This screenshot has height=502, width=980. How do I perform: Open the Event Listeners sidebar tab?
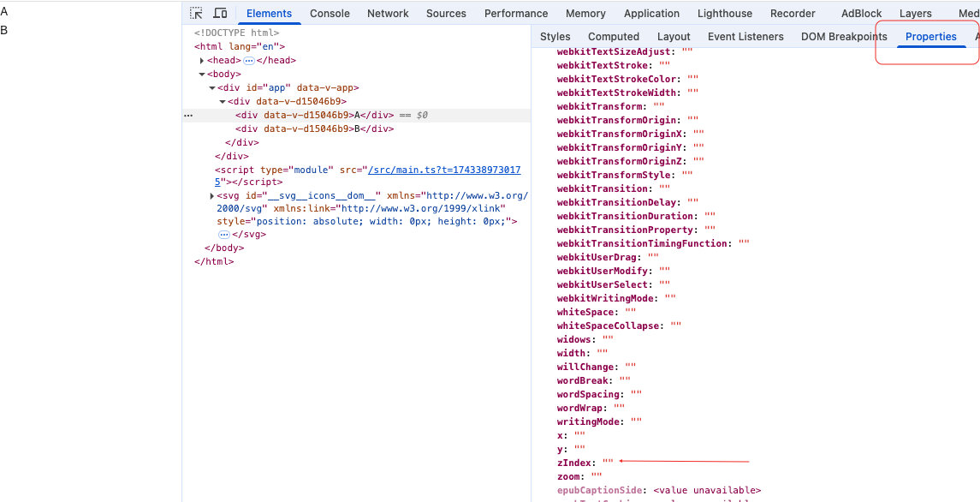click(745, 36)
